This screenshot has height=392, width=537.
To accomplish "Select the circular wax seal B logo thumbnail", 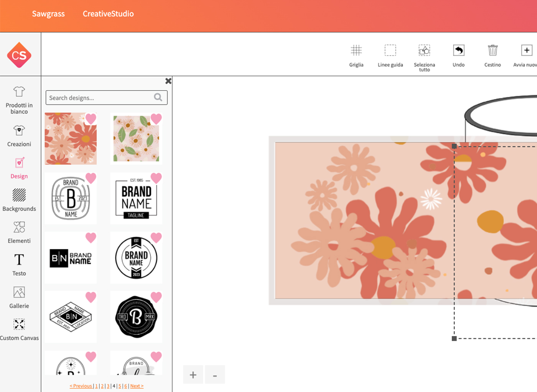I will [136, 317].
